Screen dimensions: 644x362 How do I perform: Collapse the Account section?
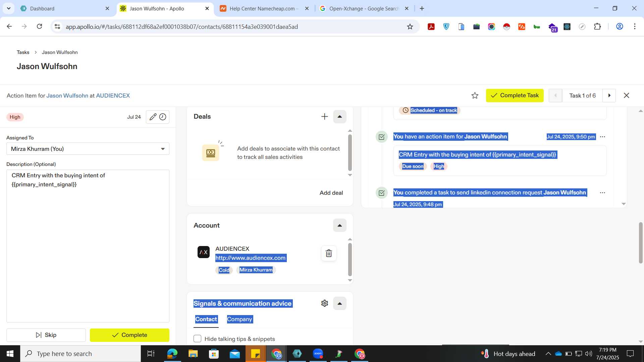[x=339, y=226]
